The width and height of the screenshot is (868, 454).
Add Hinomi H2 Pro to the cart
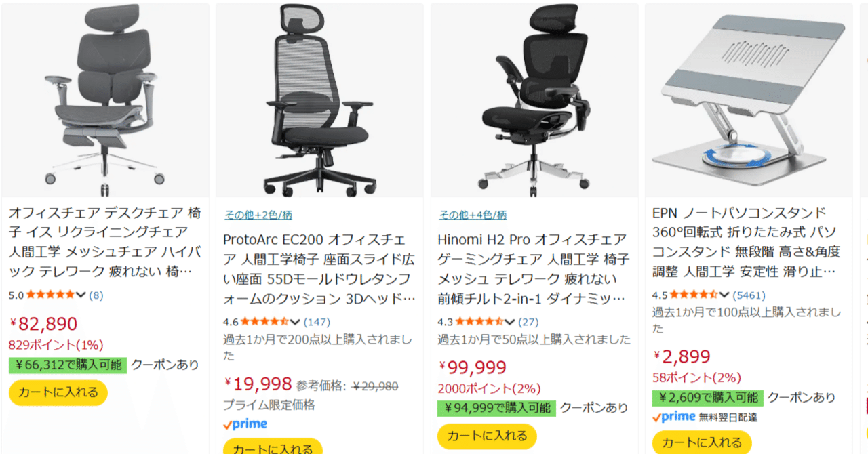(x=487, y=436)
